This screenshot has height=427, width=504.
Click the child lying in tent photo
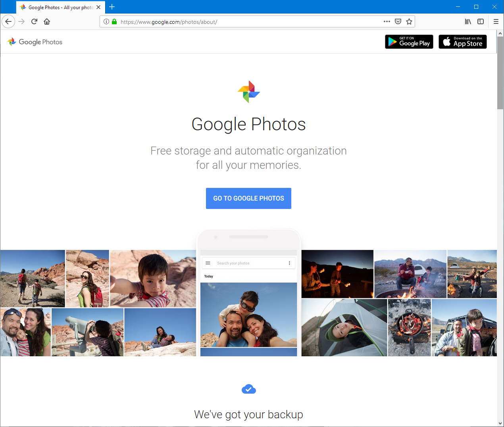344,328
